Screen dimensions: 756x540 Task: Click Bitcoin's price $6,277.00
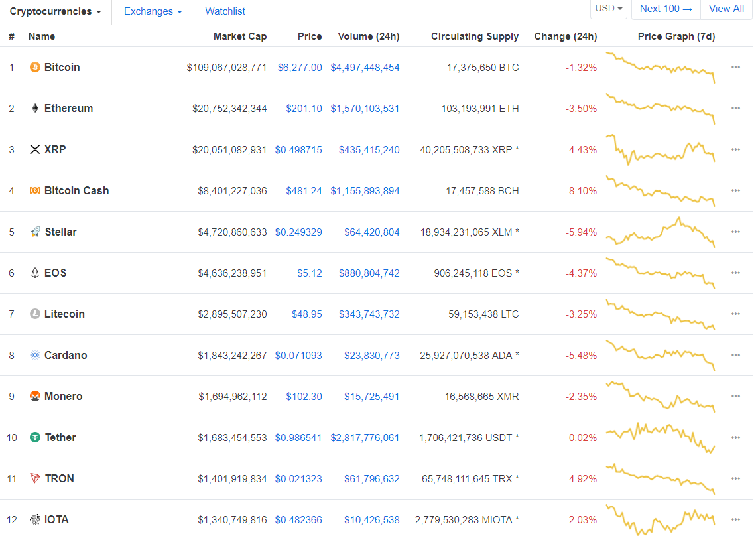coord(300,68)
